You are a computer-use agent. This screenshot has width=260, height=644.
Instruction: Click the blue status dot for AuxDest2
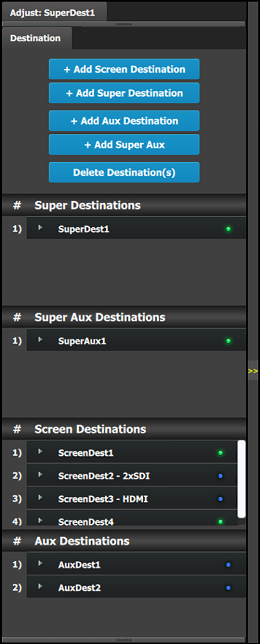pos(229,588)
